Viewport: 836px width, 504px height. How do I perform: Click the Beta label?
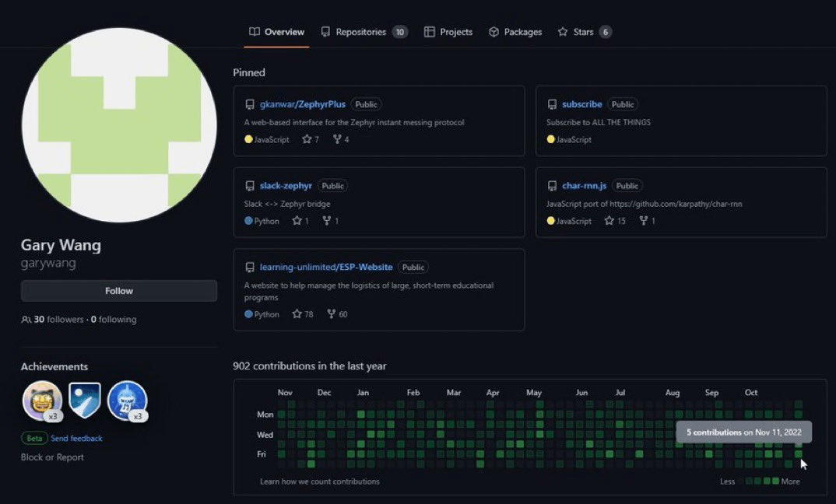click(34, 439)
